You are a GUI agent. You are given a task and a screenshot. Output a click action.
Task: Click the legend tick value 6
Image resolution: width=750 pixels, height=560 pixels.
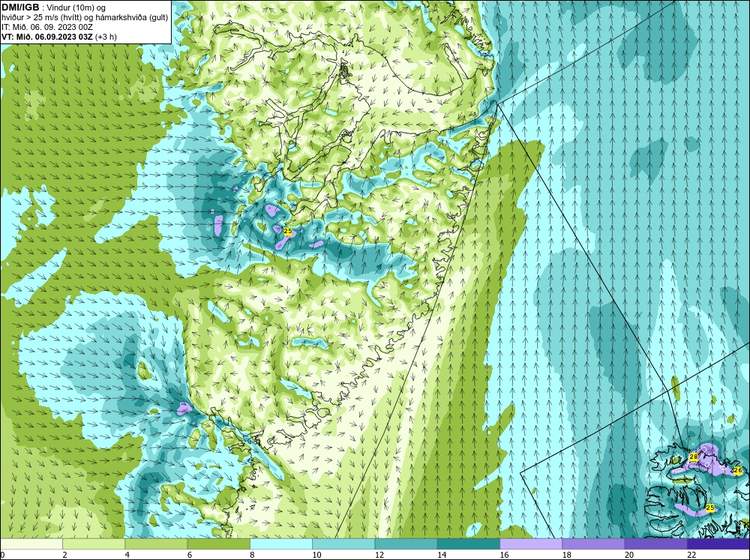point(190,554)
